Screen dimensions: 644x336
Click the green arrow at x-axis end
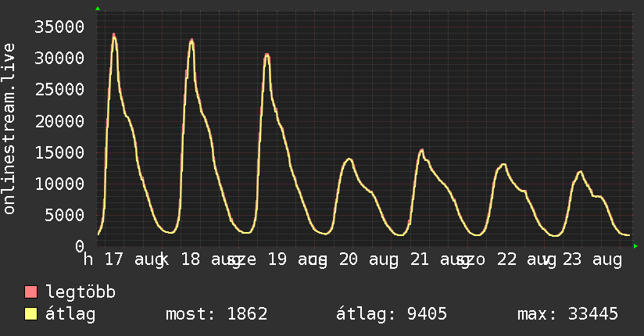tap(635, 246)
